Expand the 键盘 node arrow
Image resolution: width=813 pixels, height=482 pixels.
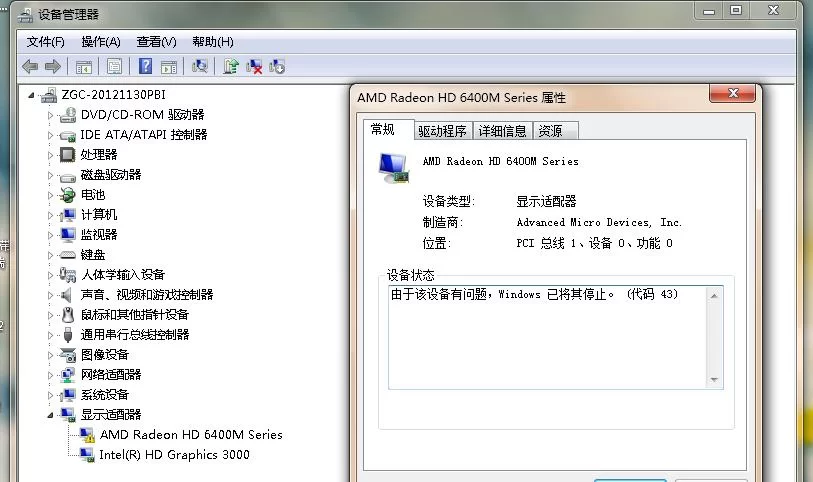coord(50,255)
